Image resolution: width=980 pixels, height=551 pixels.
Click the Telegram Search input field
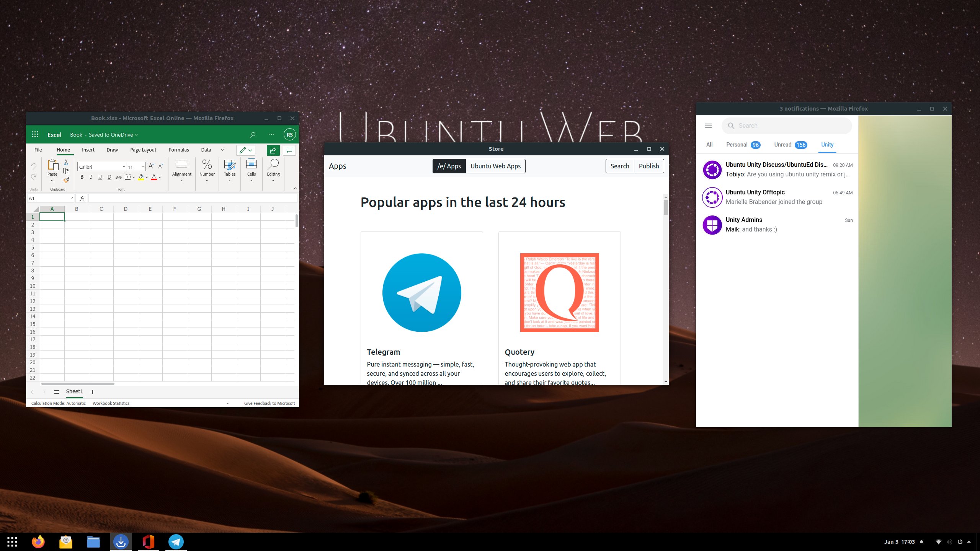[x=787, y=126]
